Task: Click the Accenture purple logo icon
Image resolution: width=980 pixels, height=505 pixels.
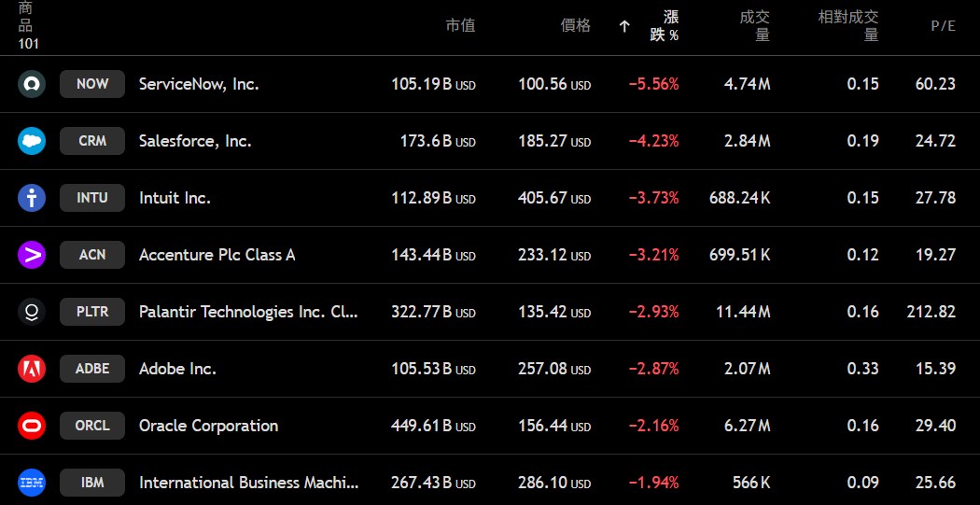Action: click(32, 255)
